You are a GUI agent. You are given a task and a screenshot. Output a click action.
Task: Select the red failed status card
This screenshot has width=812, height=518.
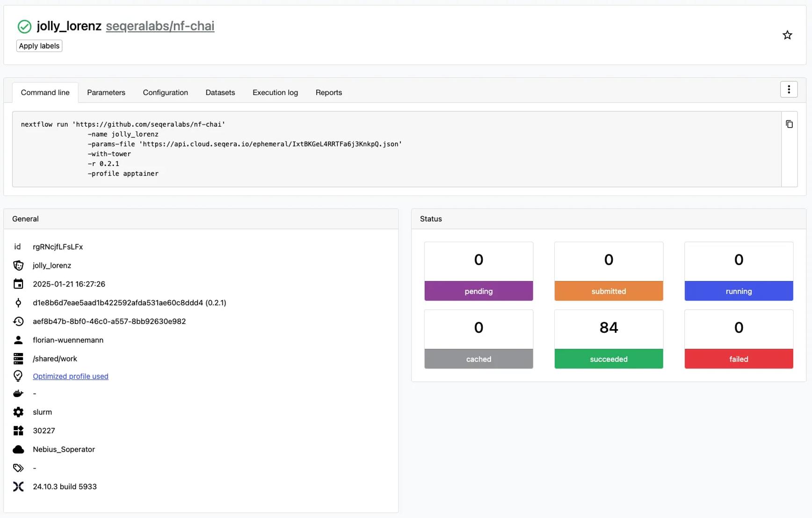(x=739, y=339)
